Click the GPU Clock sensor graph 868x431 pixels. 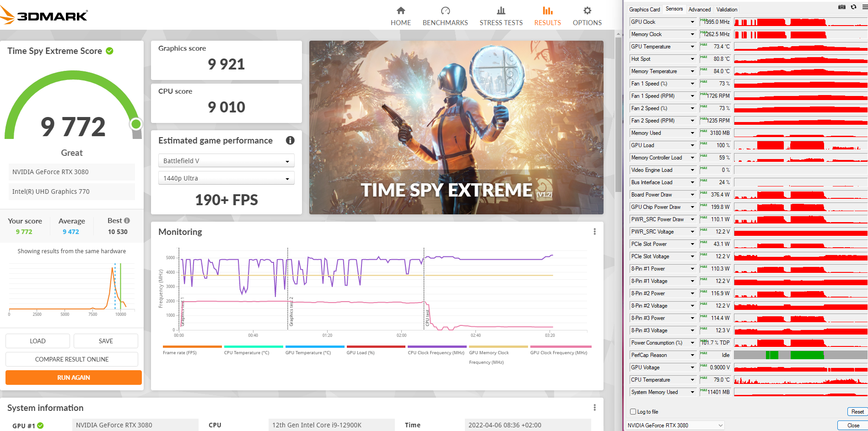(801, 22)
